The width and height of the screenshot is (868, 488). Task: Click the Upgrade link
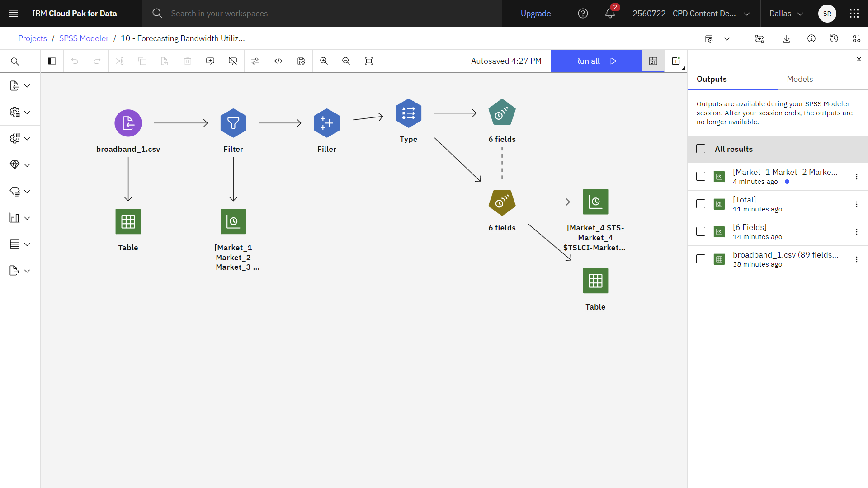click(x=535, y=13)
